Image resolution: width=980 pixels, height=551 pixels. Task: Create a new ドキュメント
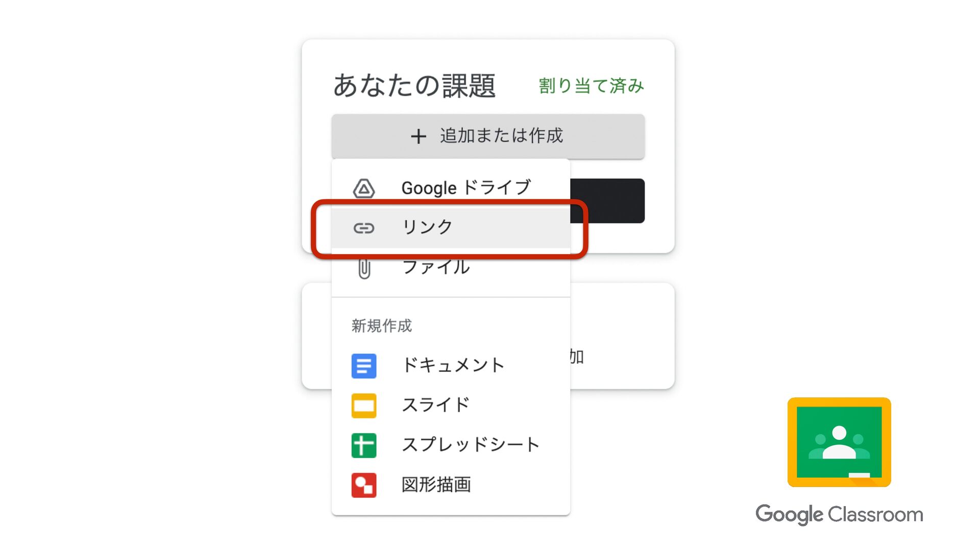tap(453, 365)
